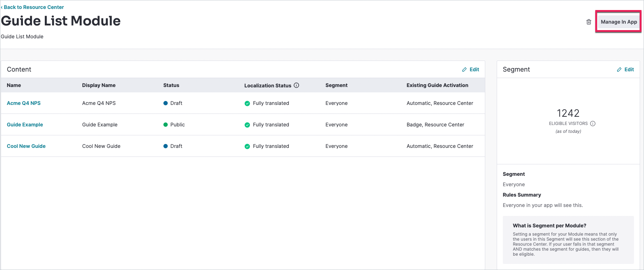Screen dimensions: 644x270
Task: Click the Display Name 'Cool New Guide' cell
Action: [101, 146]
